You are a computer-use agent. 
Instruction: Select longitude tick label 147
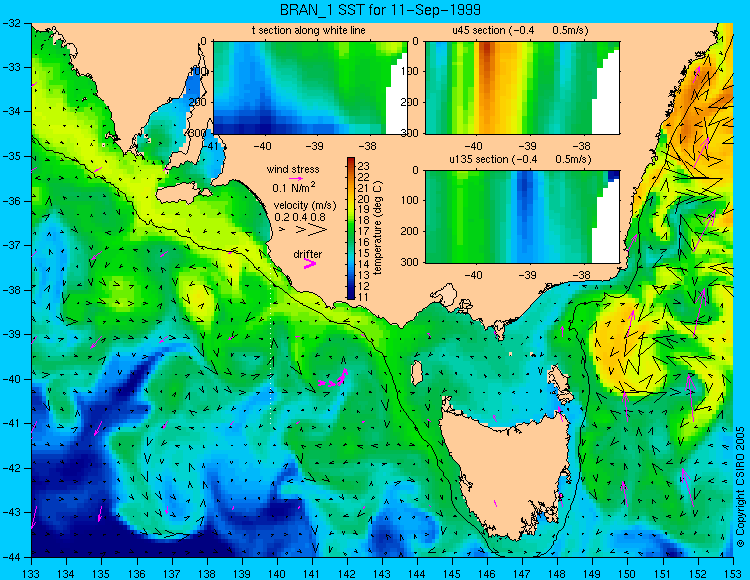click(522, 573)
